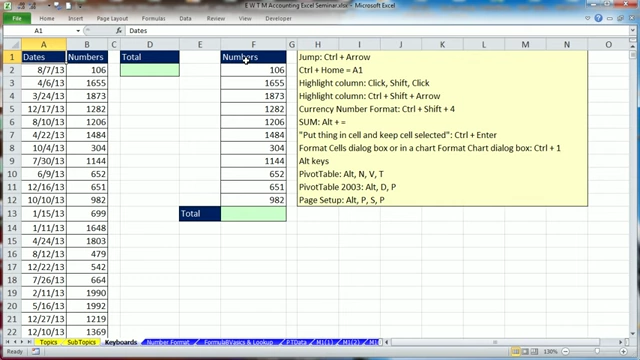Click the new document icon in Quick Access Toolbar

[x=69, y=6]
